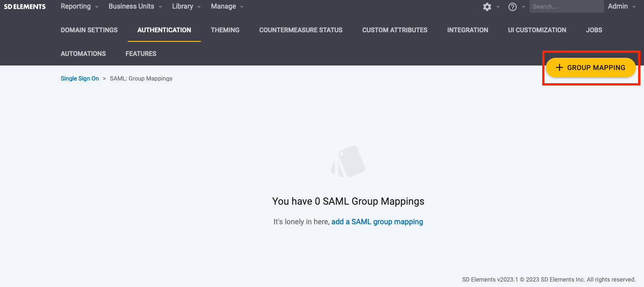Click the plus icon on Group Mapping button

(x=559, y=67)
